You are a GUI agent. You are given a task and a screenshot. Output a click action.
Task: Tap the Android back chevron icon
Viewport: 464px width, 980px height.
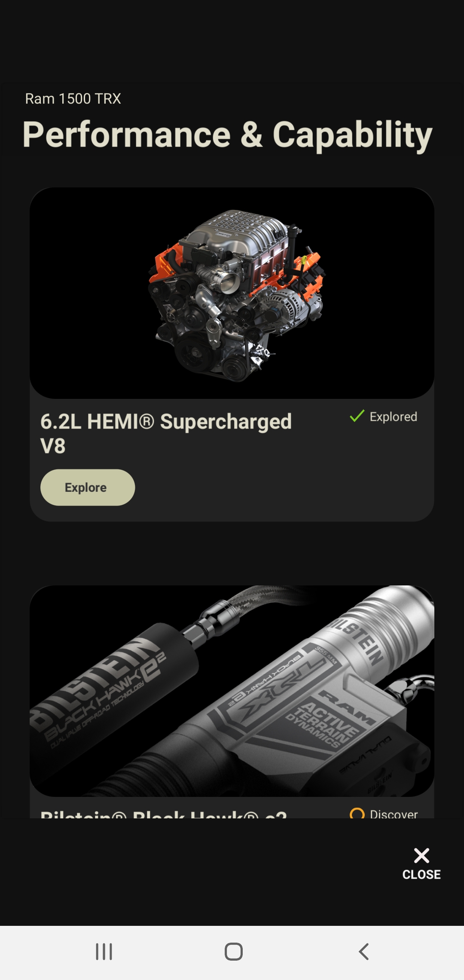[364, 952]
